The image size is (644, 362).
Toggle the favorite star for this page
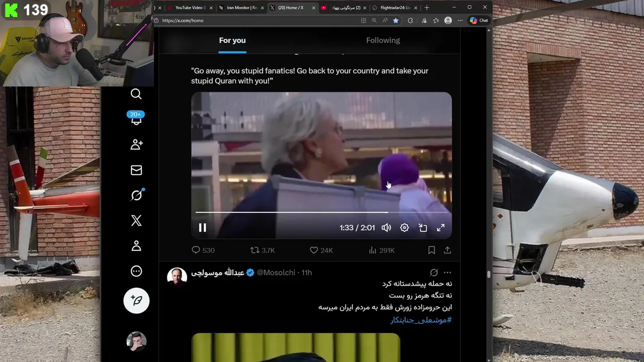[x=395, y=21]
